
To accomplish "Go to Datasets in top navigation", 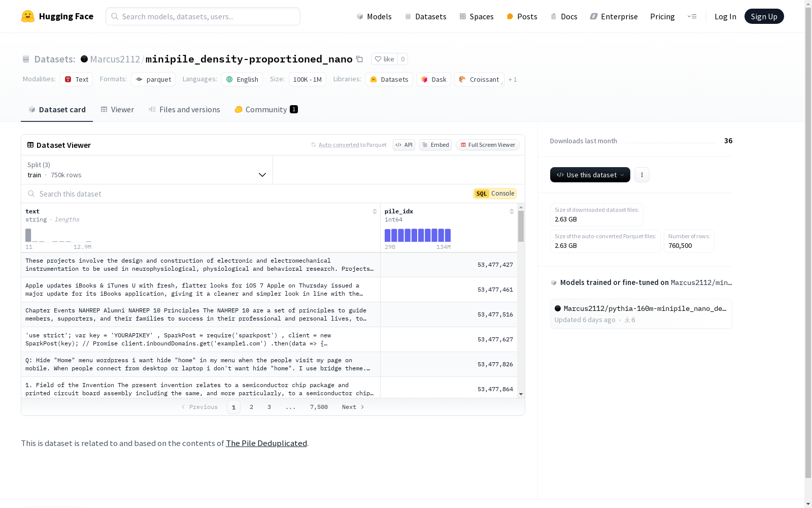I will 425,16.
